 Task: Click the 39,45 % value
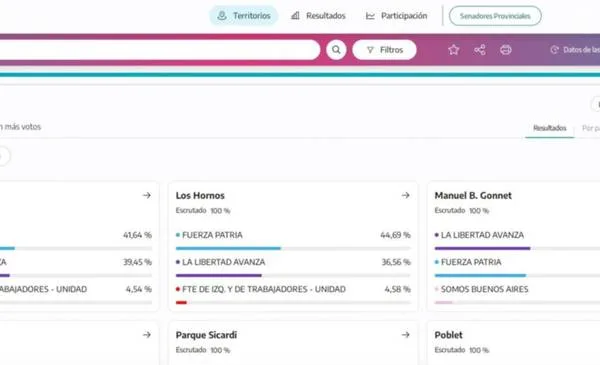coord(137,262)
